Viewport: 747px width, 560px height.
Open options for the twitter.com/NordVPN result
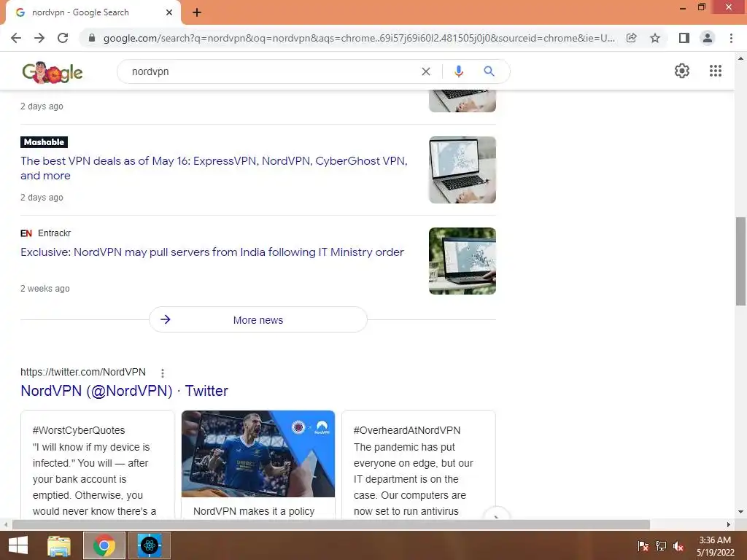[x=163, y=373]
